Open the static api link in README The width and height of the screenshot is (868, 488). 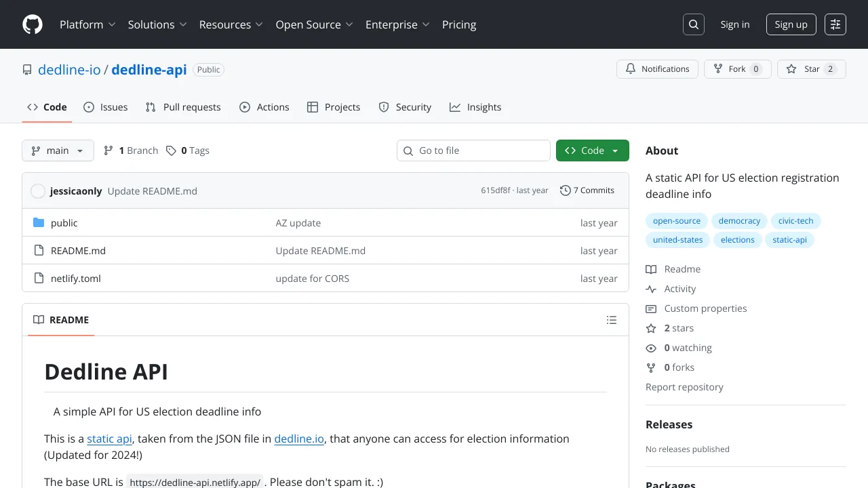(110, 439)
